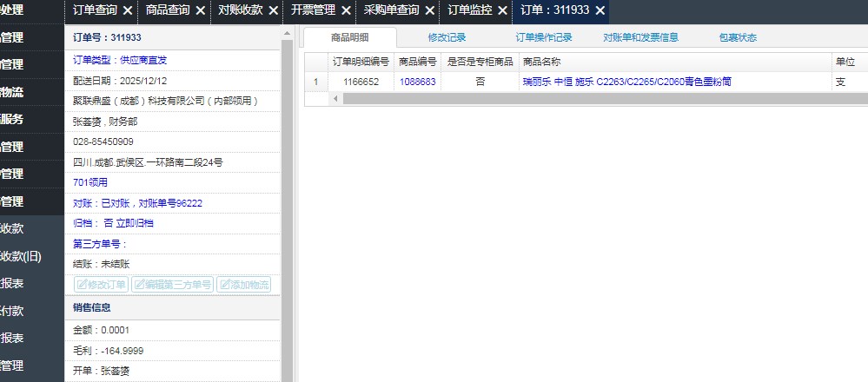Click the 立即归档 link
The width and height of the screenshot is (868, 382).
tap(135, 223)
